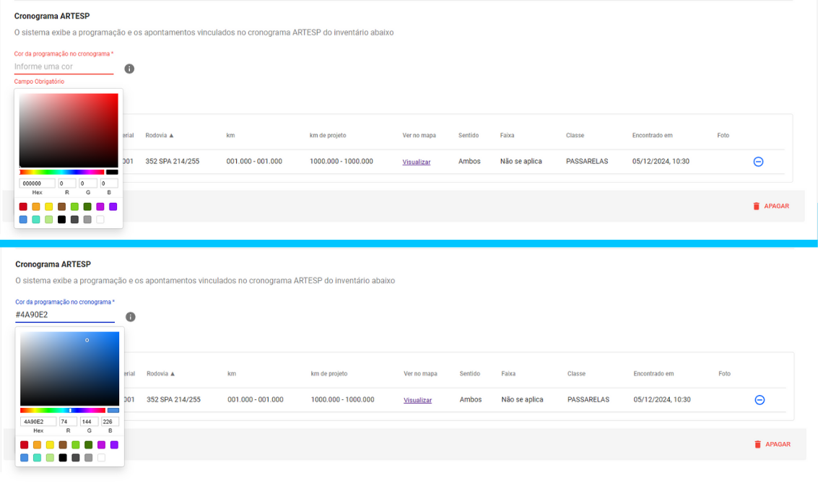The height and width of the screenshot is (504, 818).
Task: Click info icon beside the "Informe uma cor" field
Action: [129, 69]
